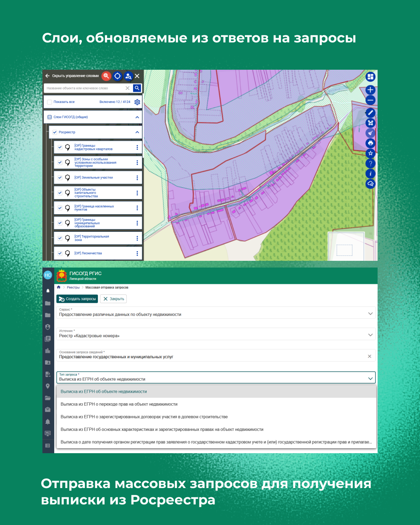Clear the Основание запроса сведений field
Image resolution: width=420 pixels, height=525 pixels.
tap(370, 356)
